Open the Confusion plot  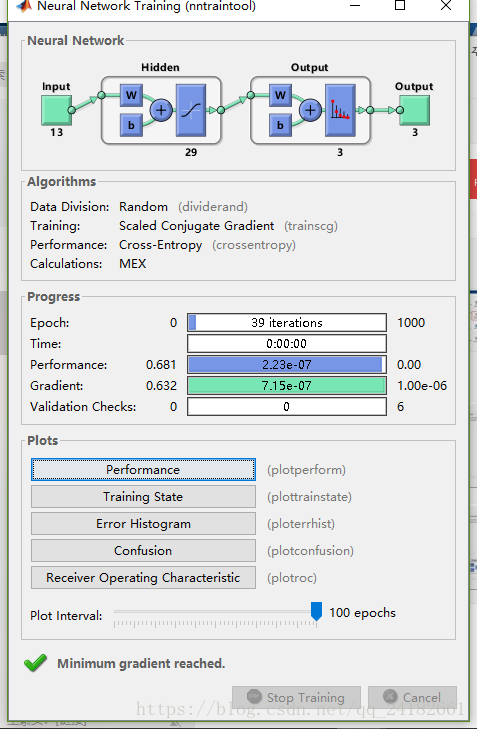point(143,550)
